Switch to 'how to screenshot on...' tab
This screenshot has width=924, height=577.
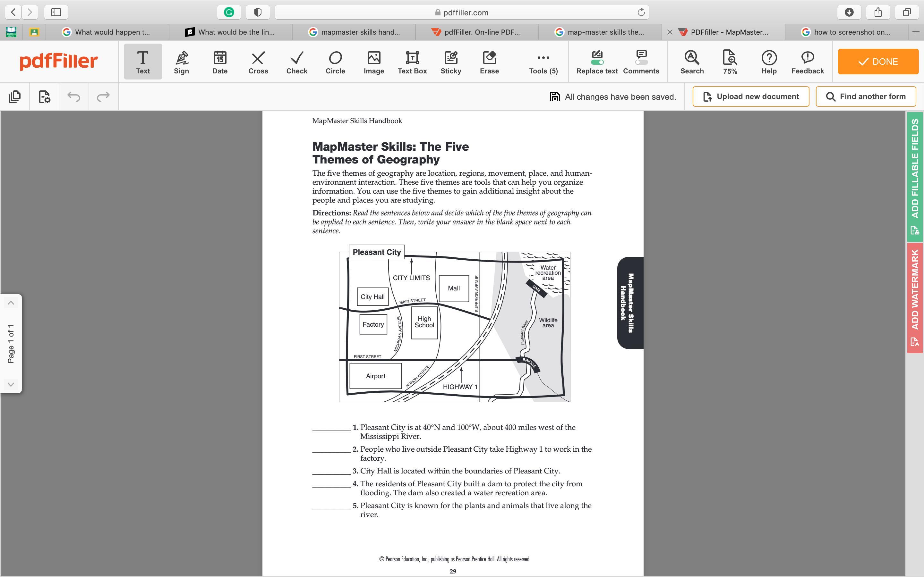coord(846,32)
